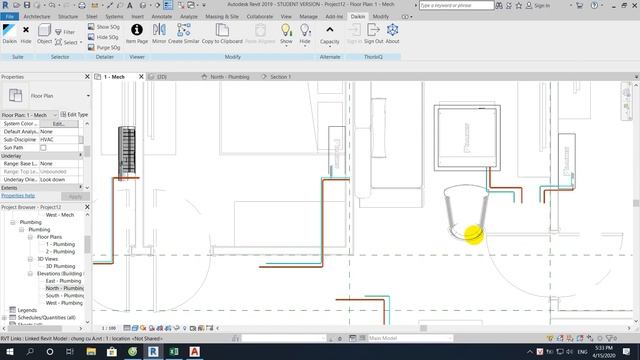Select South - Plumbing elevation

[64, 296]
